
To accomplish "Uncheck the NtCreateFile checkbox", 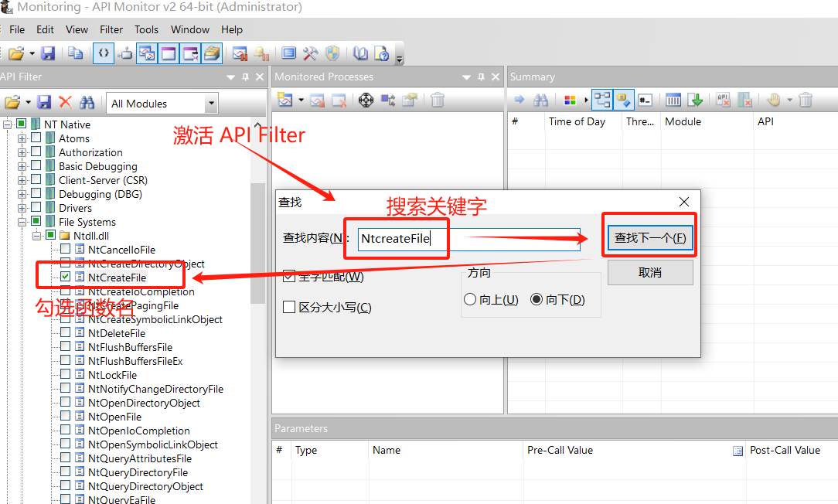I will [x=65, y=276].
